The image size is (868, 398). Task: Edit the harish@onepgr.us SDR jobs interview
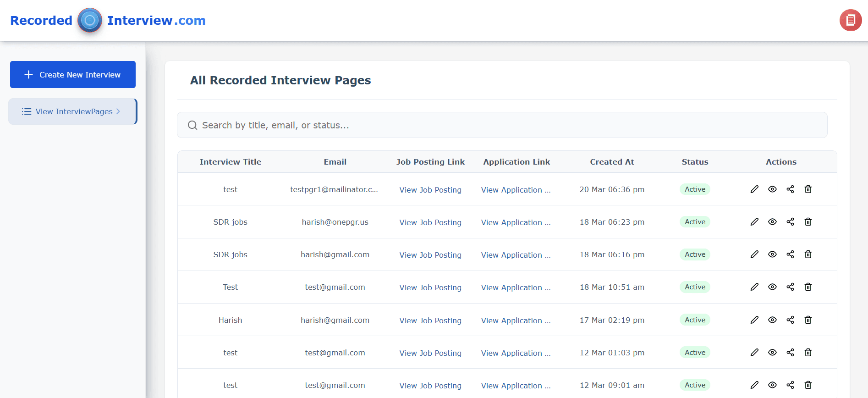tap(754, 222)
